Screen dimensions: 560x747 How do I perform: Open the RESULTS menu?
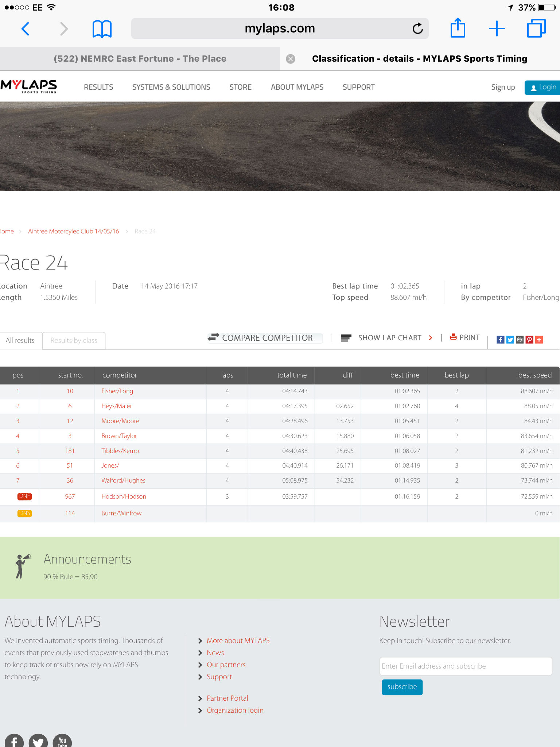coord(98,87)
